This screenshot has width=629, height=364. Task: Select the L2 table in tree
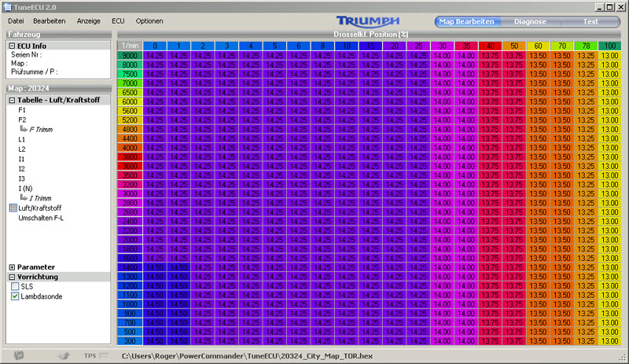22,149
